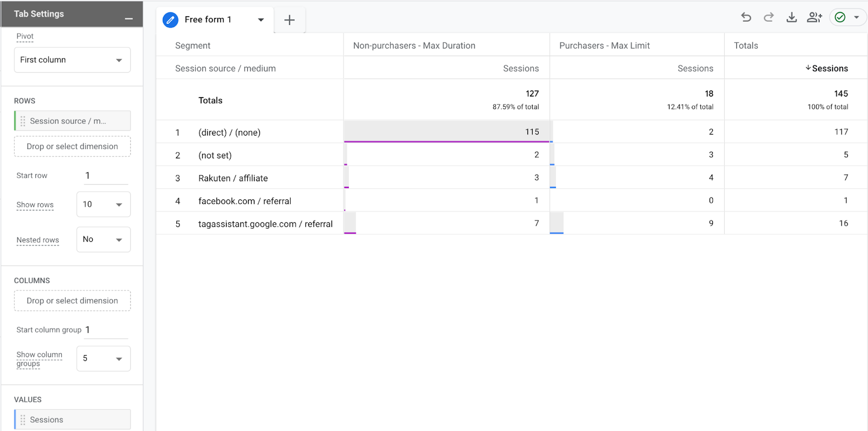The height and width of the screenshot is (431, 868).
Task: Open the Free form 1 tab menu arrow
Action: [x=261, y=20]
